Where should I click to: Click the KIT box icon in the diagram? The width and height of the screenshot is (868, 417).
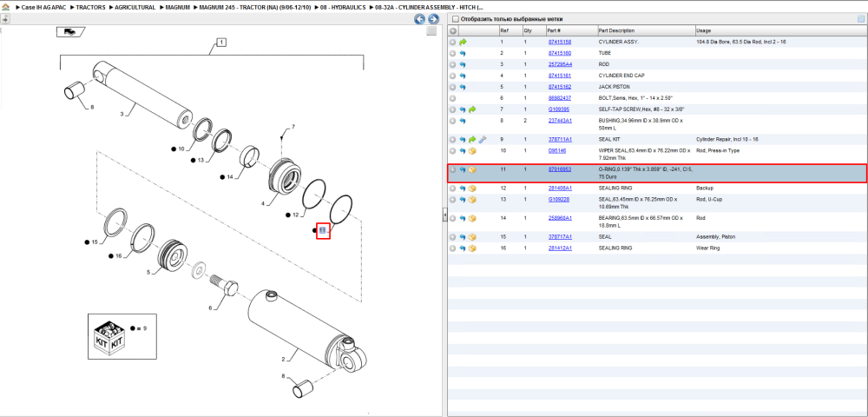coord(108,337)
